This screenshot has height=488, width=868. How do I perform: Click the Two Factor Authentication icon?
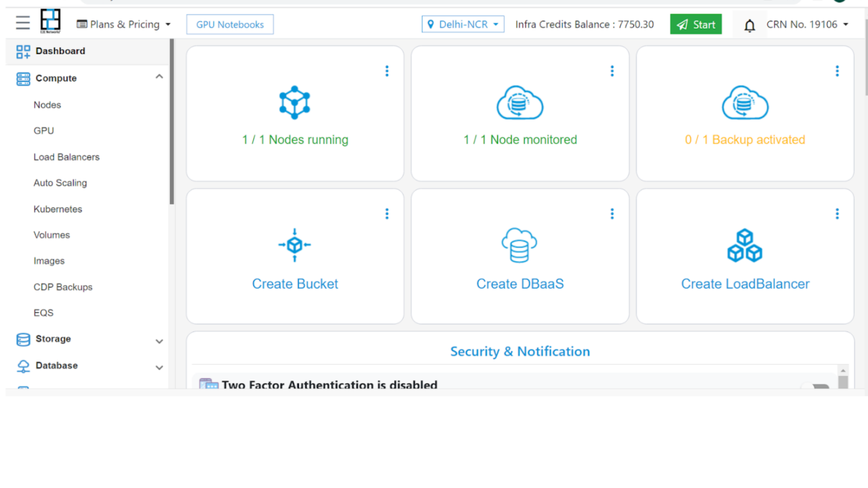(209, 384)
